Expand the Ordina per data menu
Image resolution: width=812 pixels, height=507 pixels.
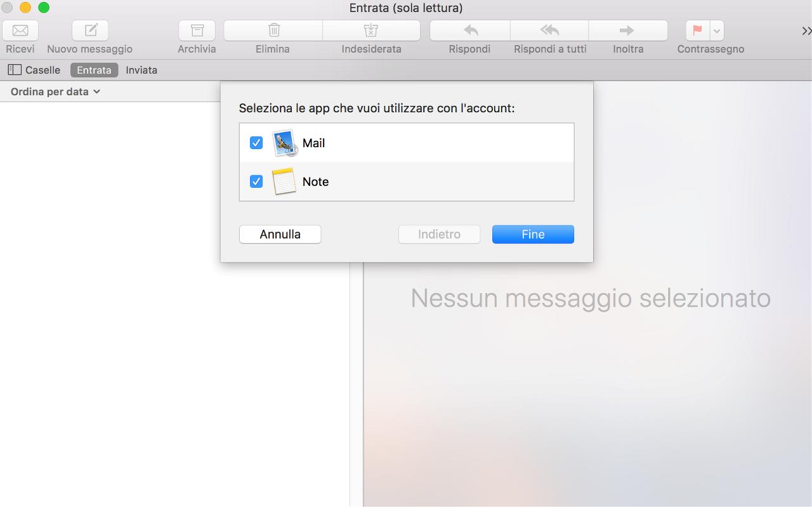point(56,91)
